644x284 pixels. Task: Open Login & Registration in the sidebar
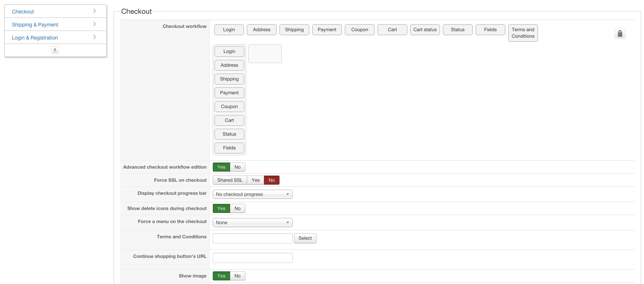coord(56,37)
